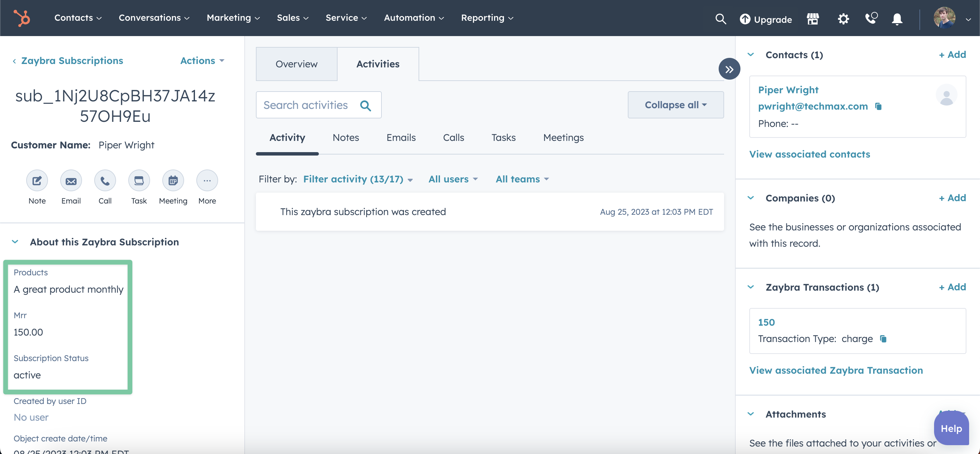Add a company via + Add
This screenshot has height=454, width=980.
[x=952, y=198]
